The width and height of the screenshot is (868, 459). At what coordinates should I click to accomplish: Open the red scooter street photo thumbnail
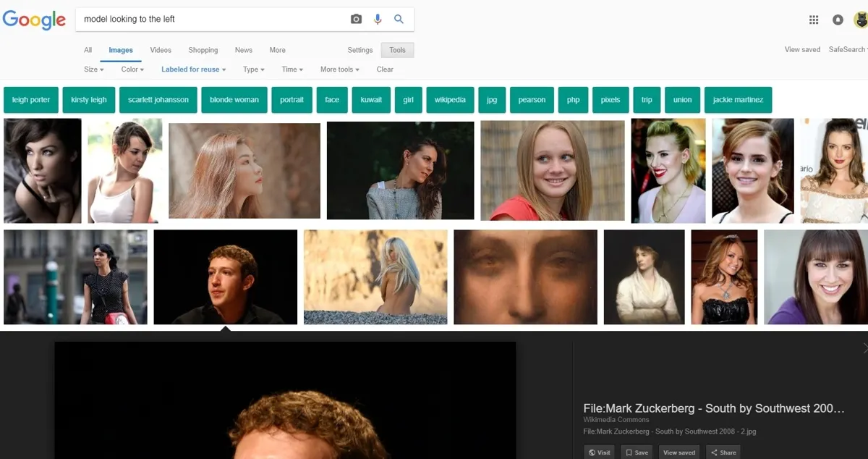tap(75, 277)
